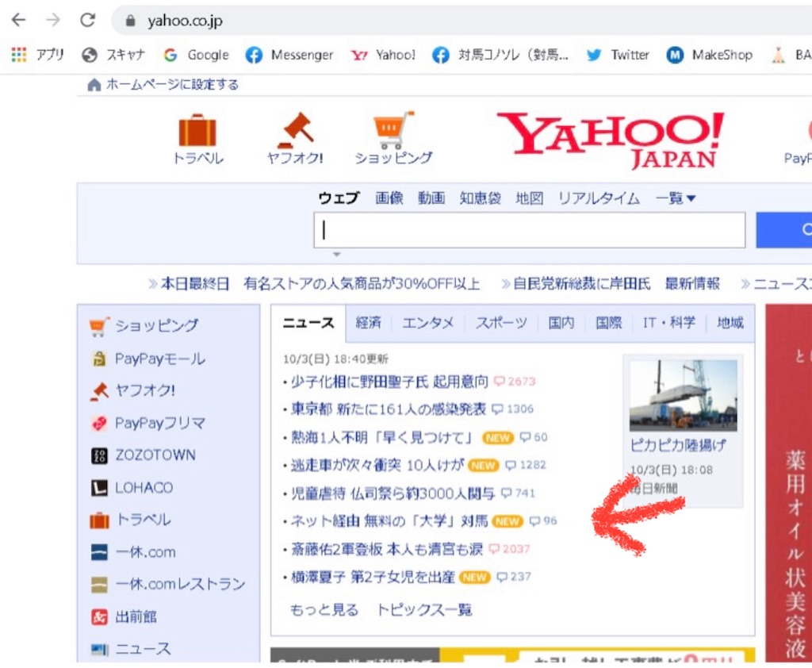Open headline 少子化相に野田聖子氏 起用意向
The width and height of the screenshot is (812, 668).
pos(389,382)
